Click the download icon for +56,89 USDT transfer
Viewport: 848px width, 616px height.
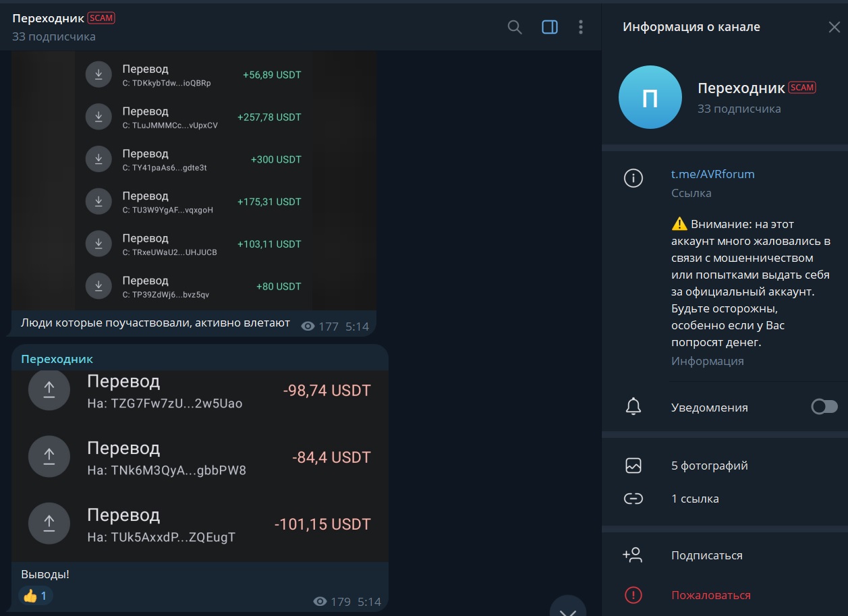pyautogui.click(x=98, y=74)
